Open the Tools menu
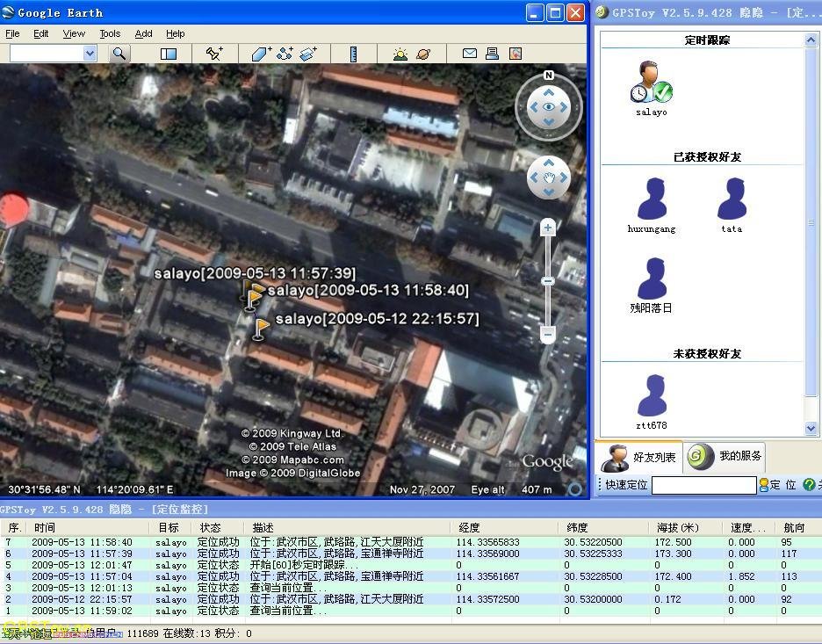Viewport: 822px width, 644px height. tap(110, 33)
